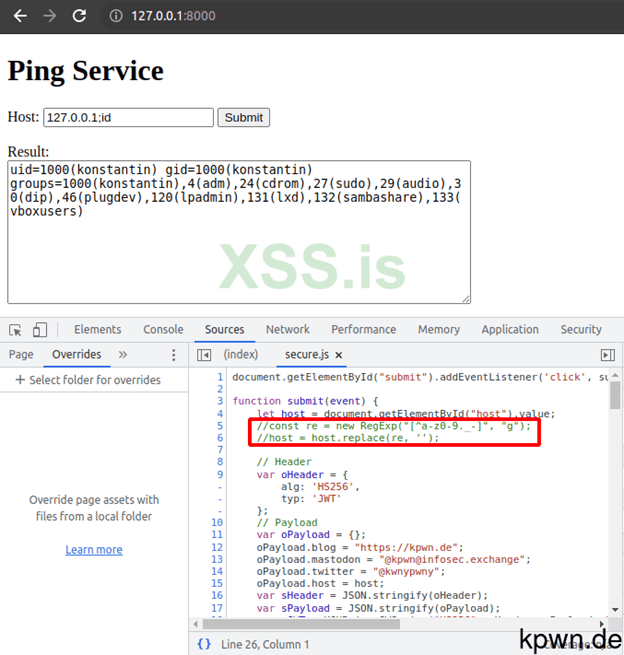Click line number 5 in the gutter

(220, 426)
